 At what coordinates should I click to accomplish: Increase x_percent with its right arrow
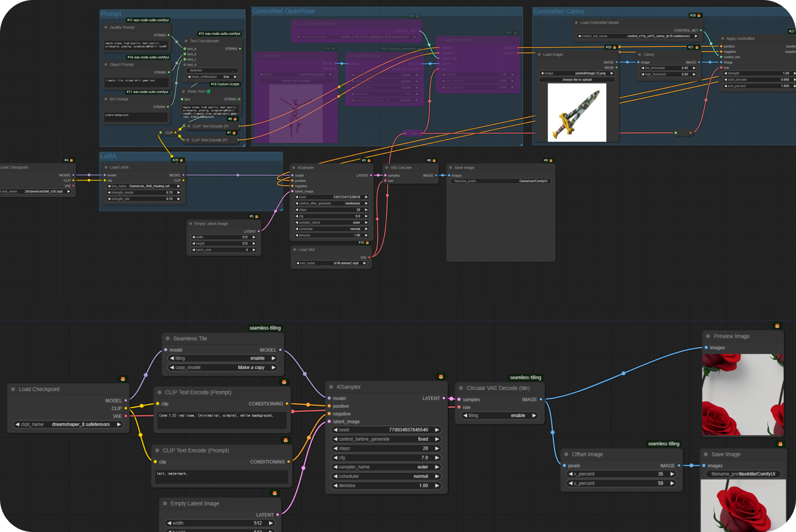point(672,474)
